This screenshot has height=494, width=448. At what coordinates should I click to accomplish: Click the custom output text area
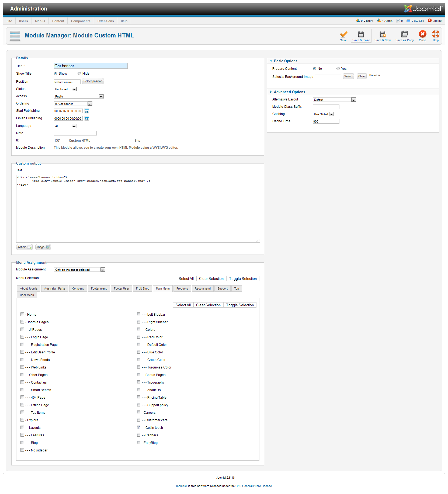coord(138,209)
